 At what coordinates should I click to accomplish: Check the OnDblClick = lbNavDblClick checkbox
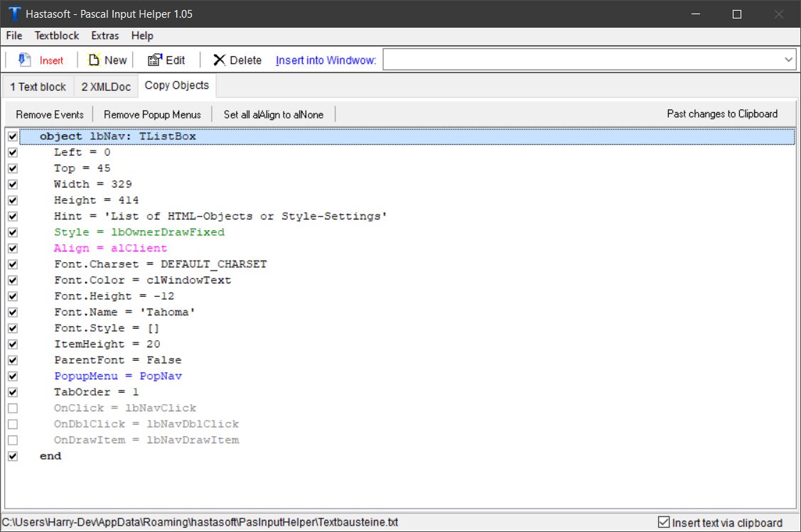[13, 424]
